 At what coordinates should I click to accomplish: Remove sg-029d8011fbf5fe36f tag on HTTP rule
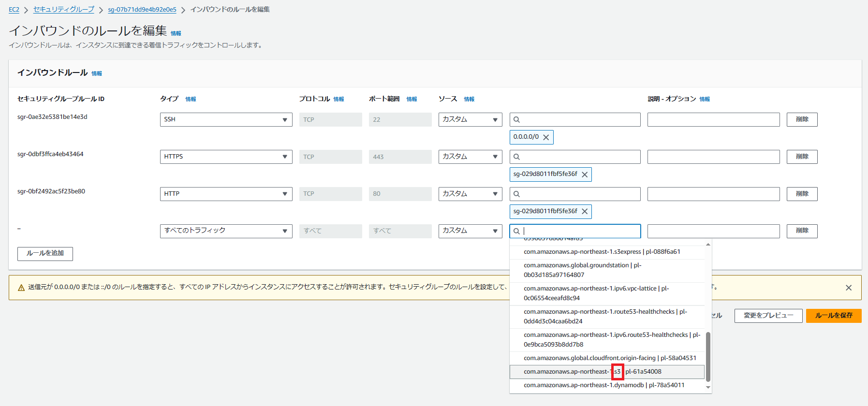click(x=585, y=212)
